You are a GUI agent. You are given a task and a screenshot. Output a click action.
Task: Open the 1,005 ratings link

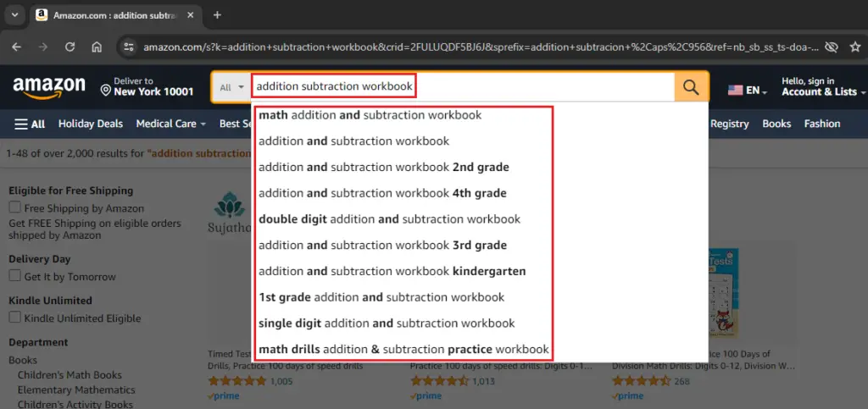click(281, 381)
